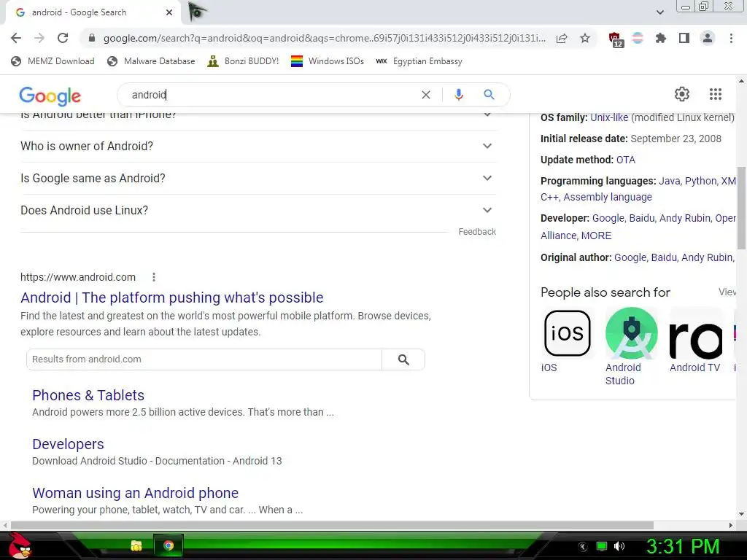The width and height of the screenshot is (747, 560).
Task: Switch to Chrome in the taskbar
Action: pos(169,545)
